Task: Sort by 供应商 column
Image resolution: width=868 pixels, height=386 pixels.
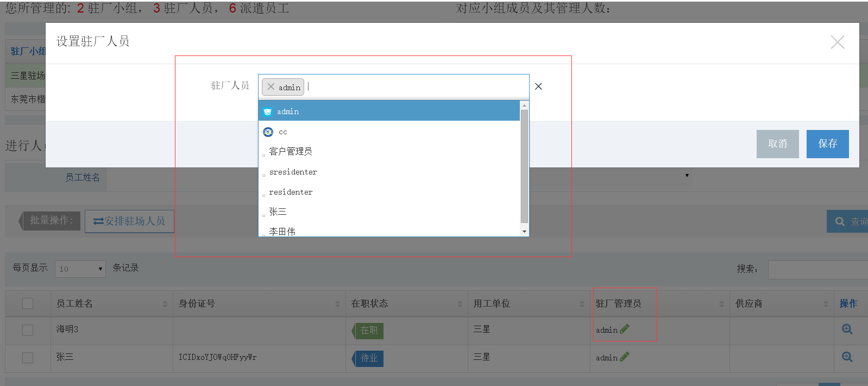Action: click(782, 303)
